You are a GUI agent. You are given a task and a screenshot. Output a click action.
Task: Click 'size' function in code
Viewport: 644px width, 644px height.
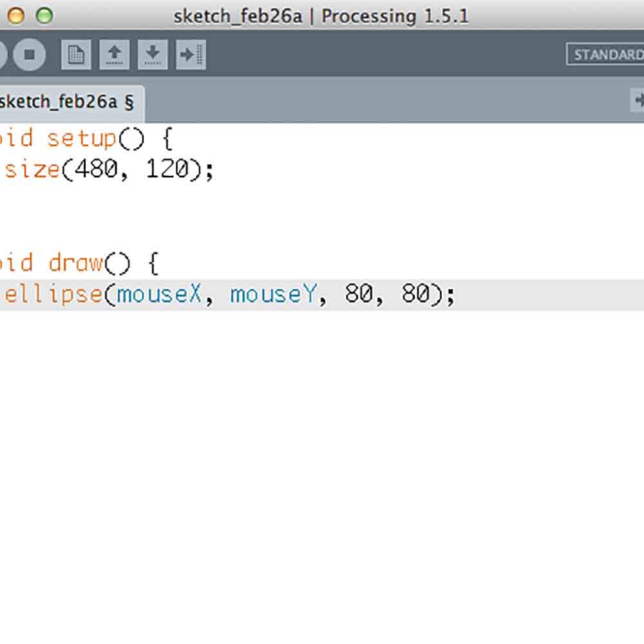[x=32, y=170]
